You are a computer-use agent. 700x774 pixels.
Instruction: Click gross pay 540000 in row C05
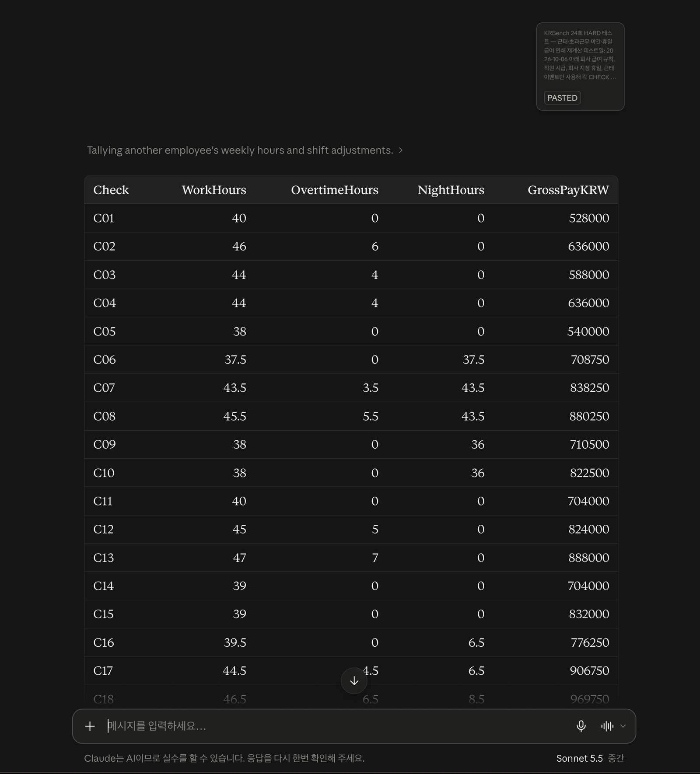tap(588, 331)
